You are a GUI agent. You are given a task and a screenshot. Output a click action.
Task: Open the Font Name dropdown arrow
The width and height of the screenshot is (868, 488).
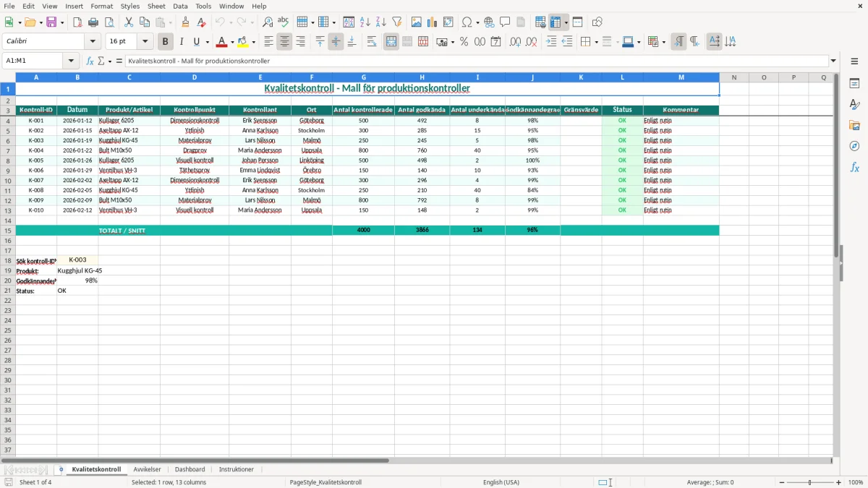tap(92, 42)
